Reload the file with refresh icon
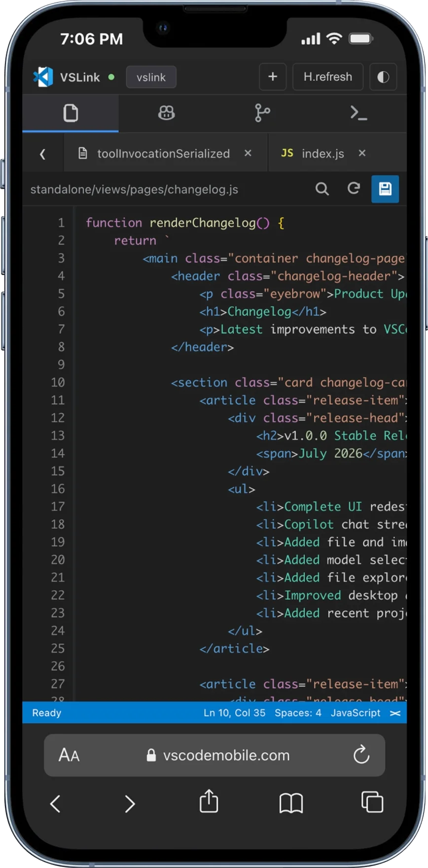Viewport: 428px width, 868px height. [354, 189]
